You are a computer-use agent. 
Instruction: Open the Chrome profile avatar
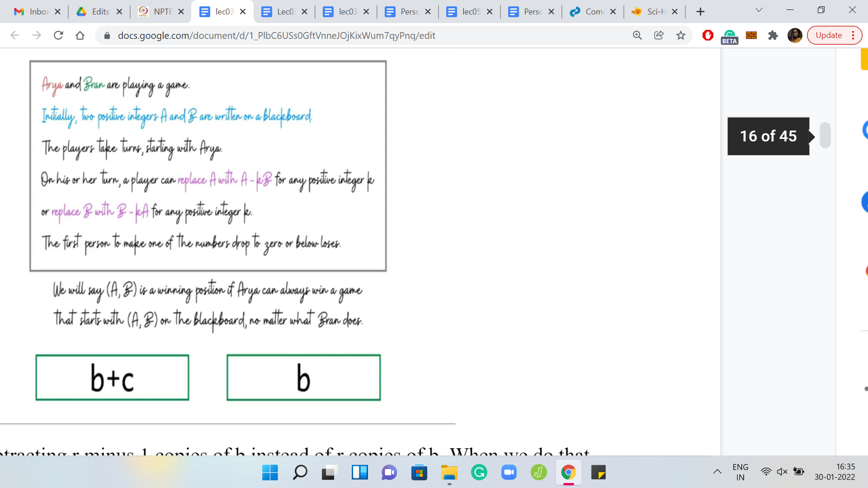[x=794, y=35]
